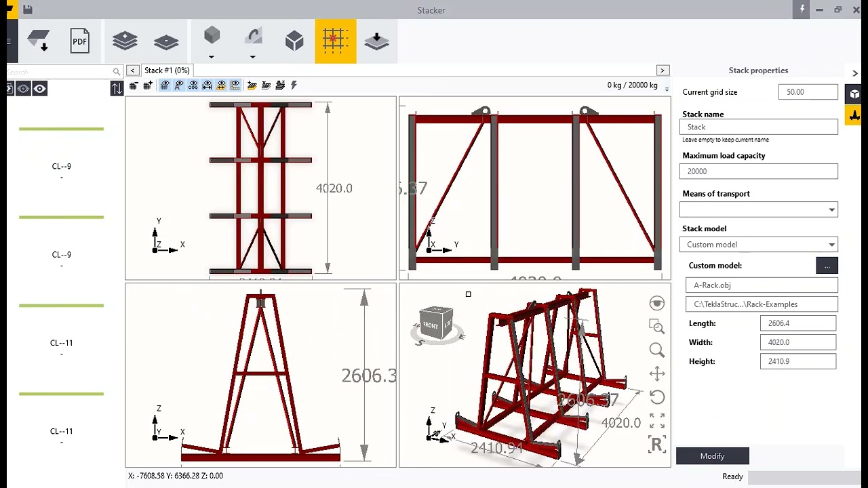Click the decrease grid icon with minus
The height and width of the screenshot is (488, 868).
(x=134, y=85)
